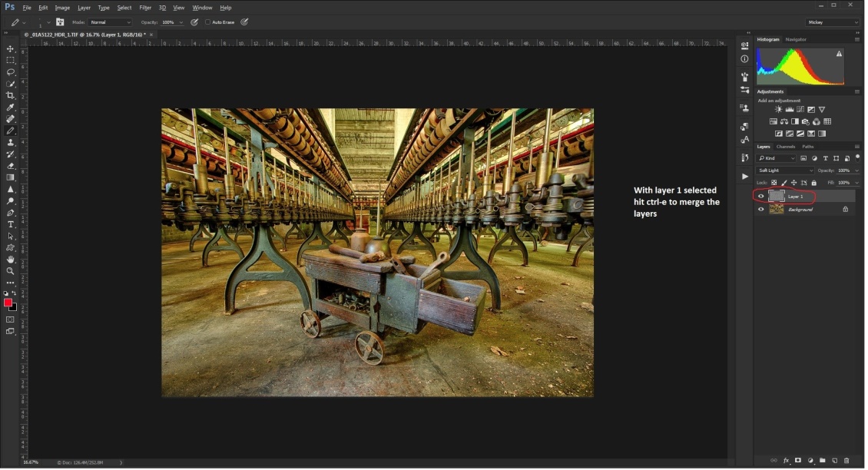Open the Layer menu
The width and height of the screenshot is (868, 470).
(x=84, y=8)
